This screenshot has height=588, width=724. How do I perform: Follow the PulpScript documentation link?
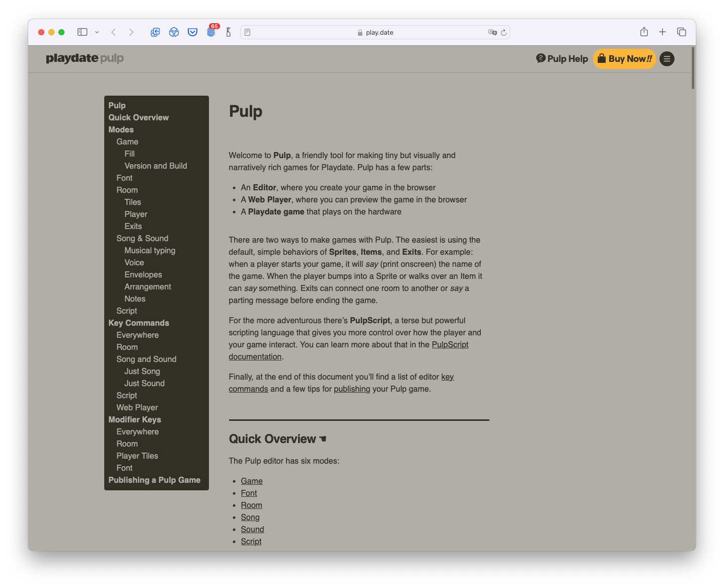450,344
